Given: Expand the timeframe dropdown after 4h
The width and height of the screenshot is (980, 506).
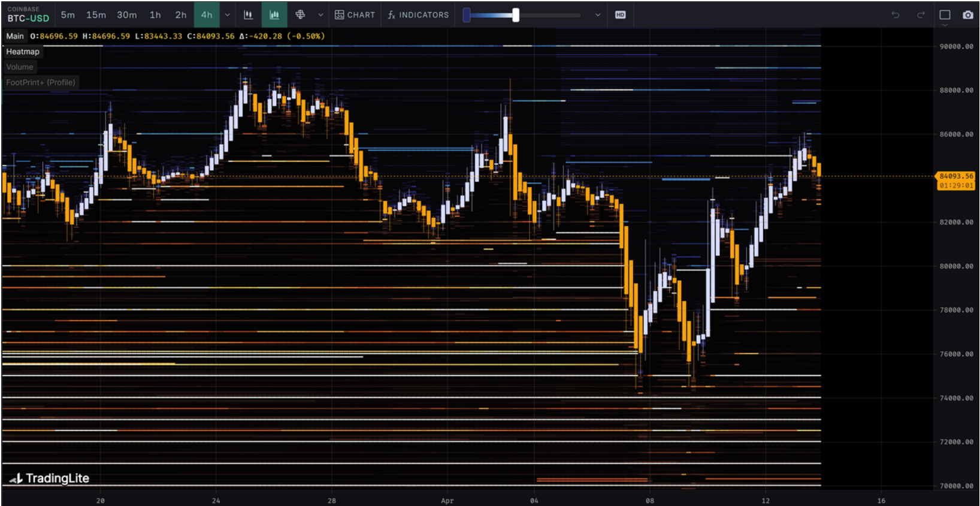Looking at the screenshot, I should 228,15.
